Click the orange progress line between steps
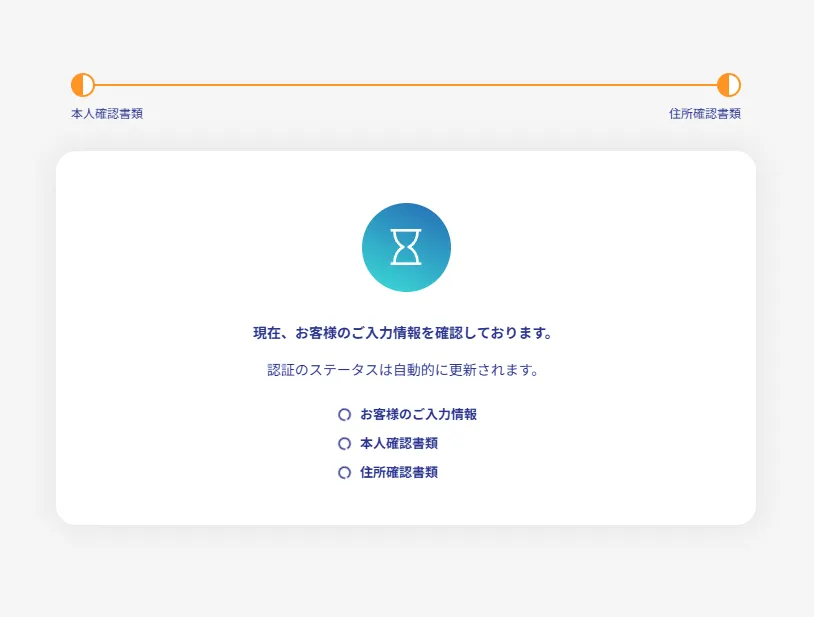 tap(406, 85)
